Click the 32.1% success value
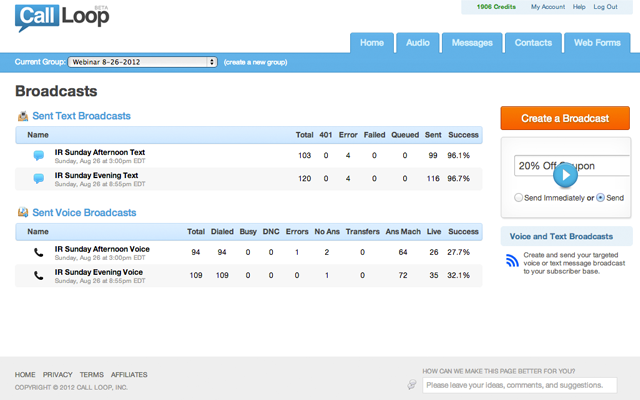 pos(458,276)
